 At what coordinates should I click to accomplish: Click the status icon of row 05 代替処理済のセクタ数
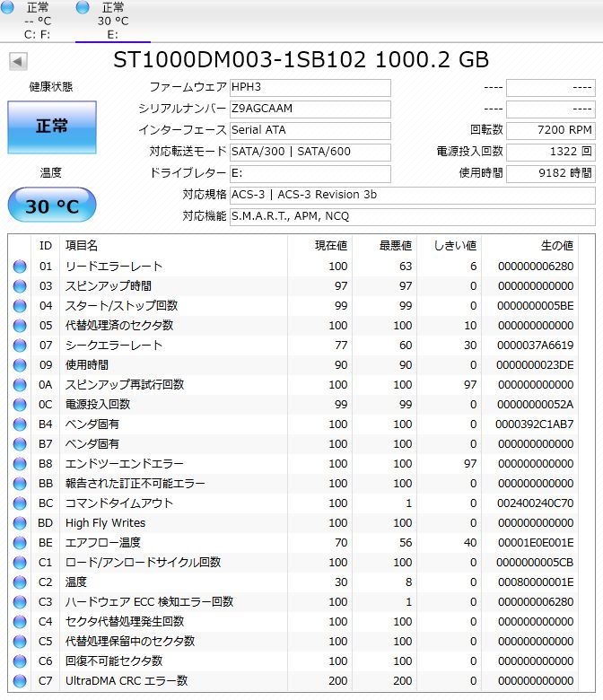pos(20,326)
